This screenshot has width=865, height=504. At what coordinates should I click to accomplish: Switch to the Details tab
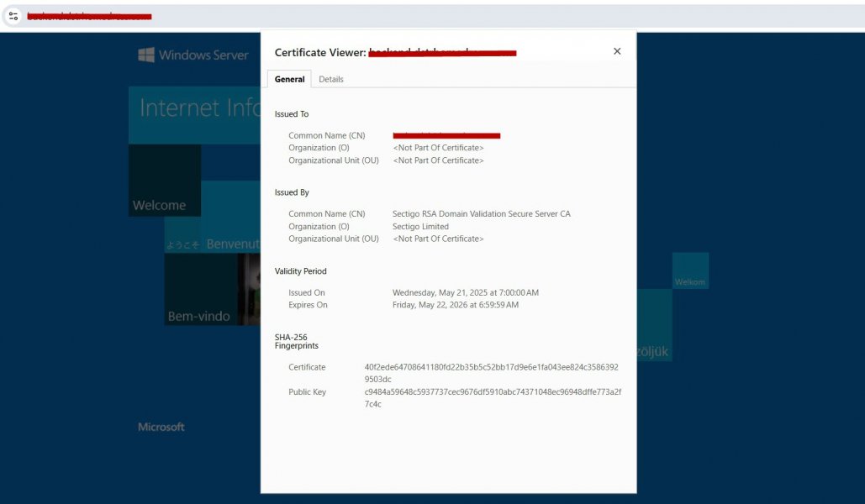(x=331, y=80)
